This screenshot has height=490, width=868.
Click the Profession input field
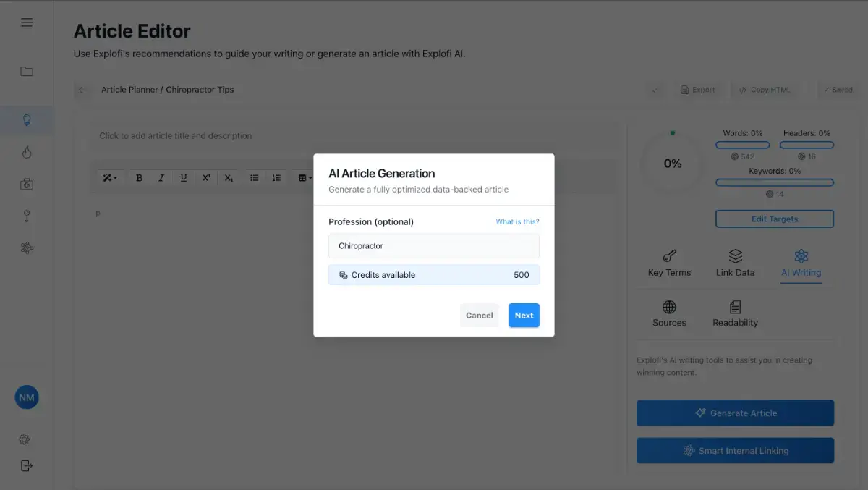click(434, 246)
